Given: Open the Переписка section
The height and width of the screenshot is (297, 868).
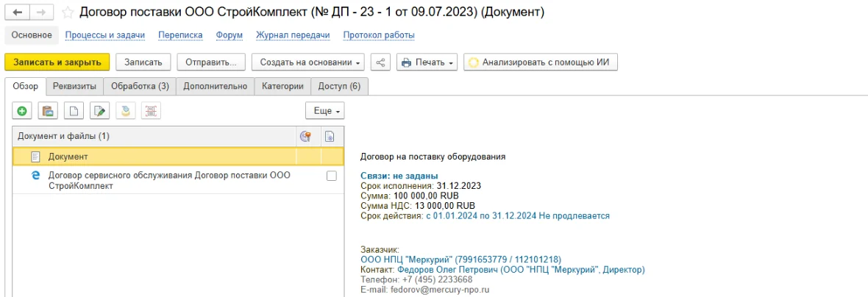Looking at the screenshot, I should click(x=180, y=35).
